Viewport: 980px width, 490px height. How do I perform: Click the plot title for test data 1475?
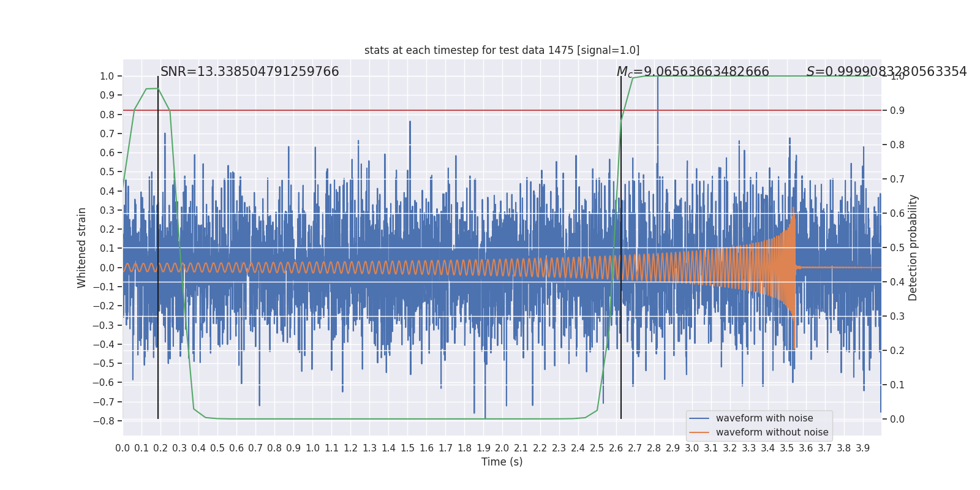pos(502,50)
